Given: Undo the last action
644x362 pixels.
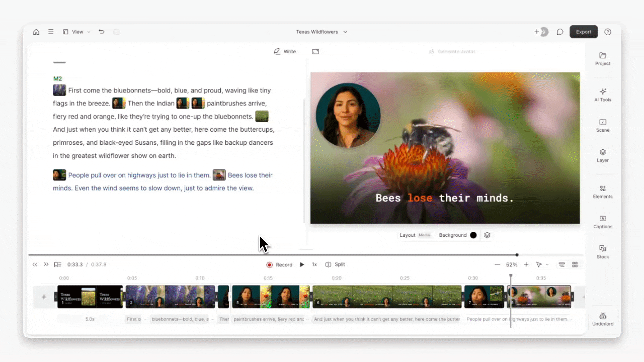Looking at the screenshot, I should pos(102,32).
